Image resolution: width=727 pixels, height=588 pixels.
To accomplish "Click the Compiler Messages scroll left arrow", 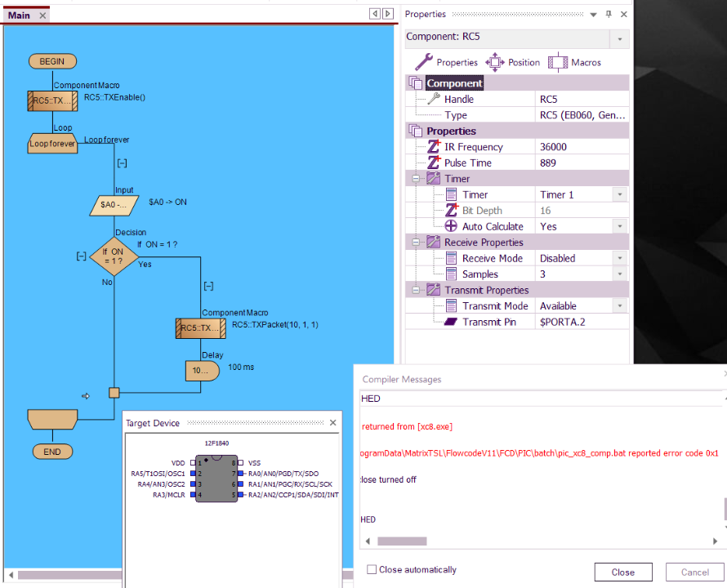I will coord(368,541).
